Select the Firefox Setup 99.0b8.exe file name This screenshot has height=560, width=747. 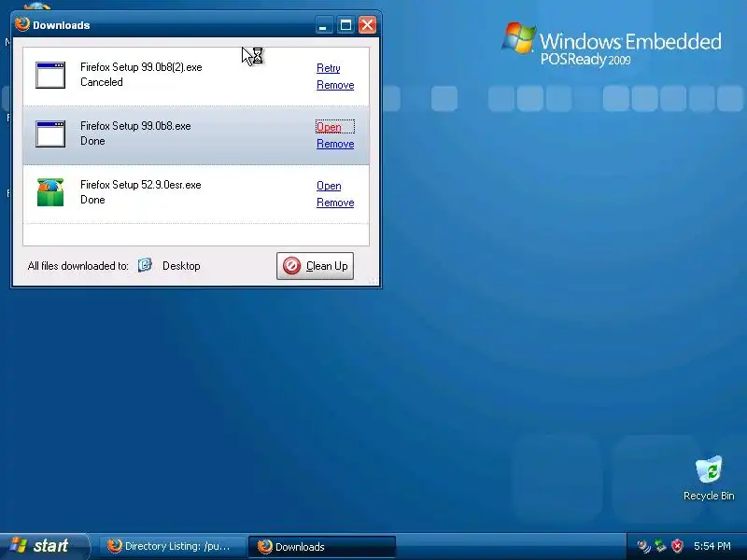tap(135, 126)
